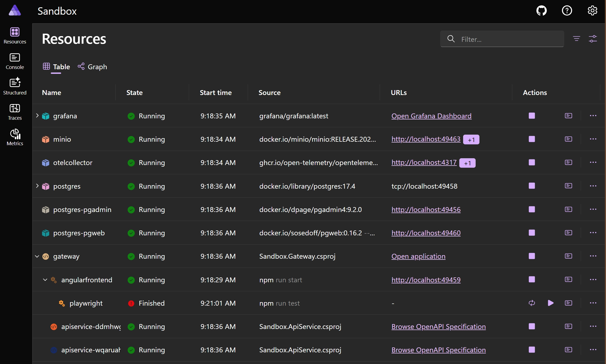Select the playwright resource name
Viewport: 606px width, 364px height.
click(86, 303)
